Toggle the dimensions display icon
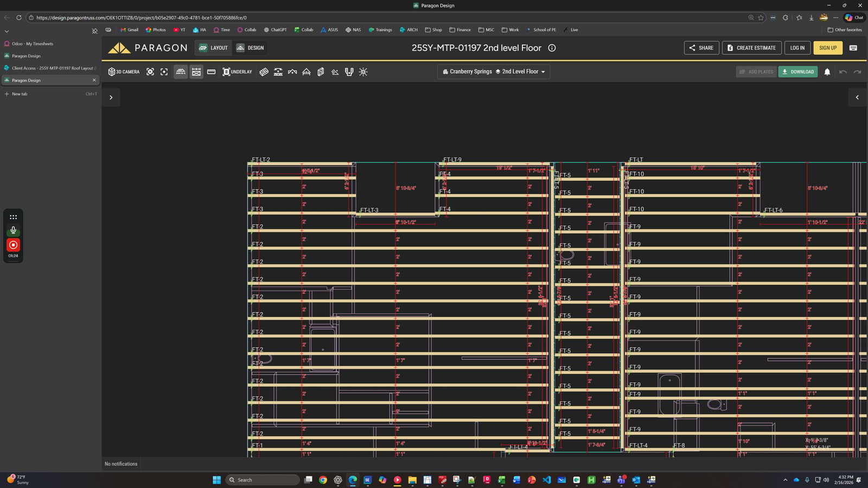Viewport: 868px width, 488px height. pyautogui.click(x=196, y=72)
